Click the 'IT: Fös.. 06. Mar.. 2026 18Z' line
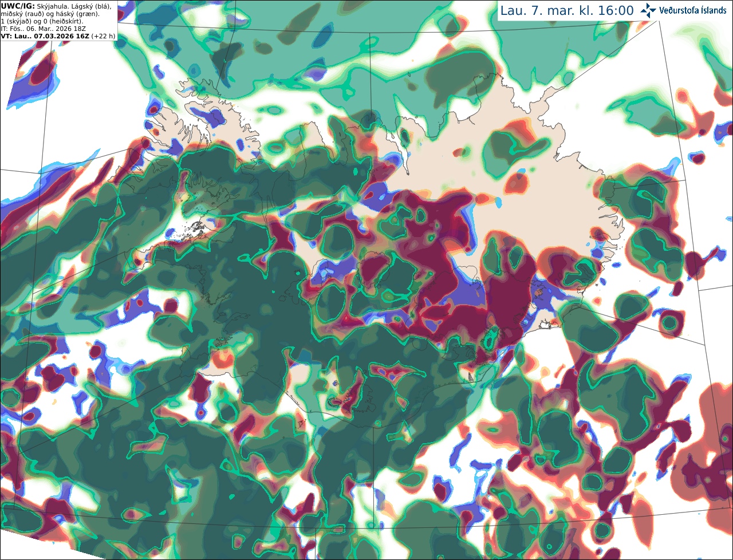The height and width of the screenshot is (560, 733). point(44,29)
